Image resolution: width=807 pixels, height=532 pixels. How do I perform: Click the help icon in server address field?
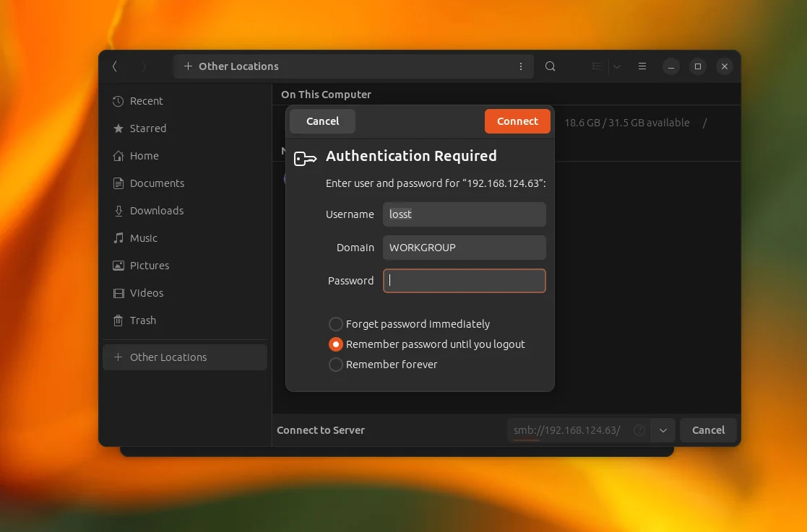[639, 430]
